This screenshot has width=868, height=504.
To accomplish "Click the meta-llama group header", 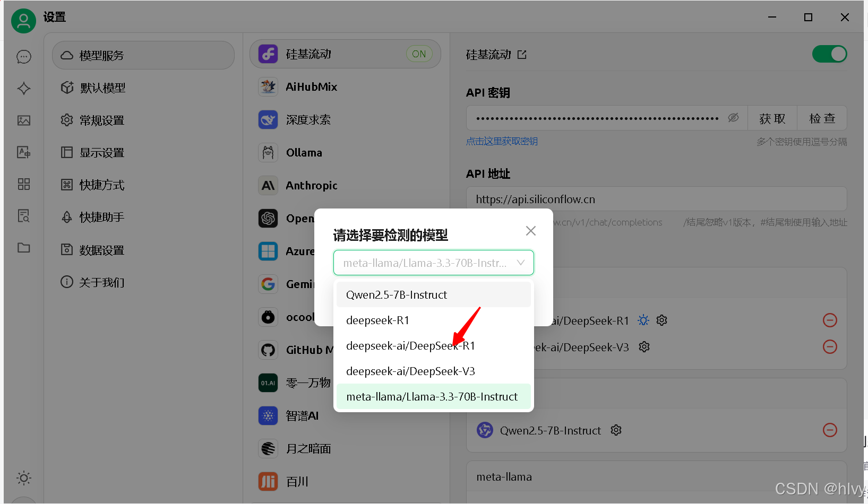I will (657, 477).
